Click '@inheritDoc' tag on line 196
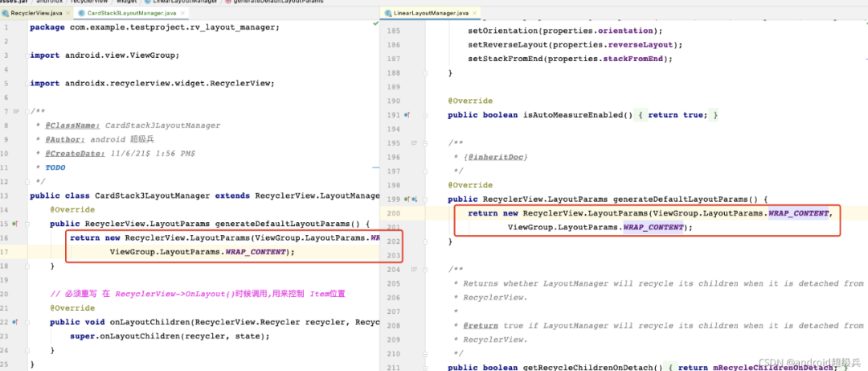The height and width of the screenshot is (371, 868). coord(495,157)
